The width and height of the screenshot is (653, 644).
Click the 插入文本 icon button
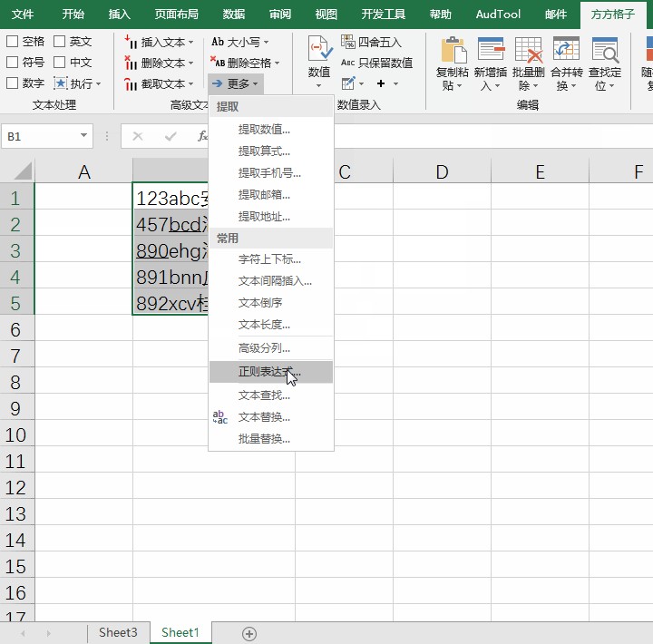pyautogui.click(x=131, y=42)
